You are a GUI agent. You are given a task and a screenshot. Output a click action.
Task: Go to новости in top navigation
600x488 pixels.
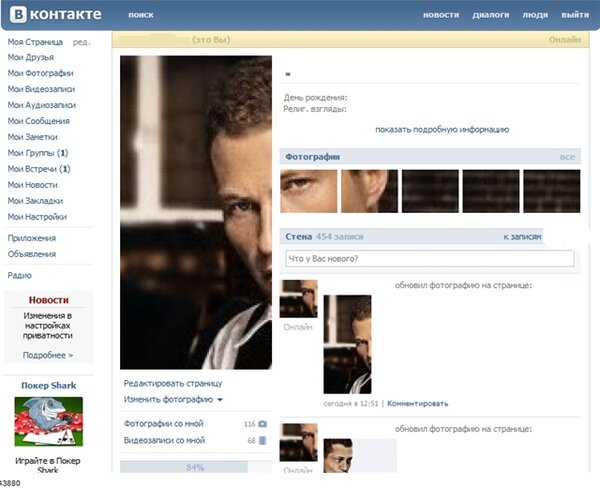(441, 15)
